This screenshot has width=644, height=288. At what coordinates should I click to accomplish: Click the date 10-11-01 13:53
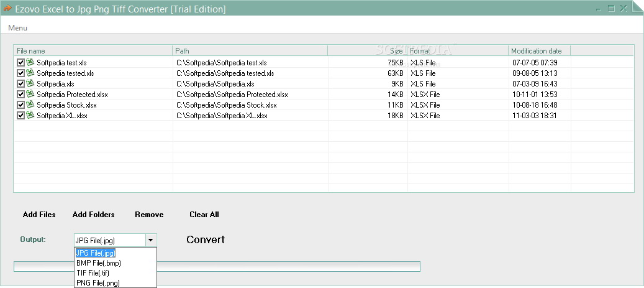pos(535,95)
